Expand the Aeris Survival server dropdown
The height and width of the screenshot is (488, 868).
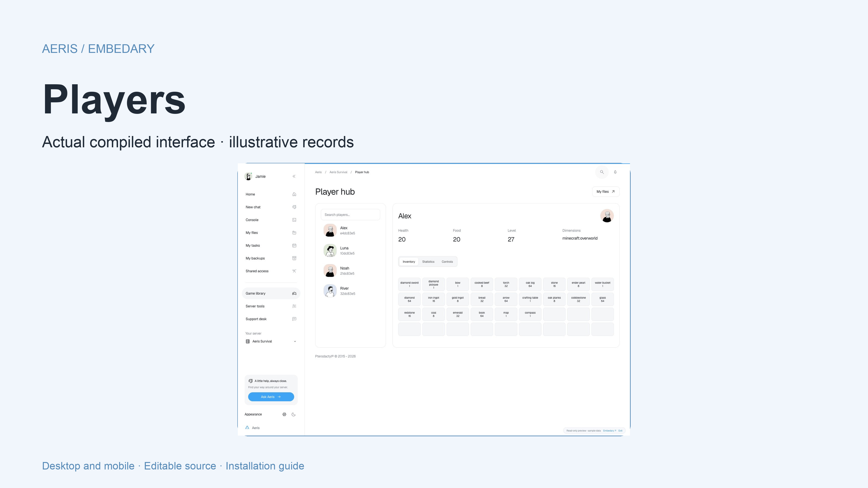click(x=271, y=342)
